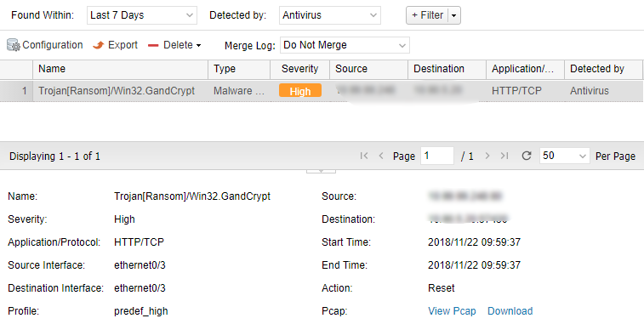The width and height of the screenshot is (644, 324).
Task: Sort by the Severity column header
Action: [x=299, y=70]
